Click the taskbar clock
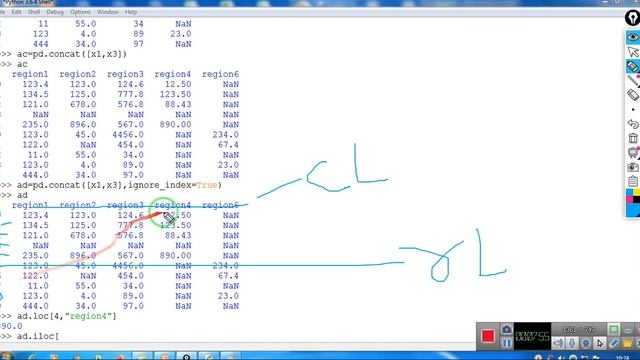This screenshot has width=640, height=360. (623, 358)
